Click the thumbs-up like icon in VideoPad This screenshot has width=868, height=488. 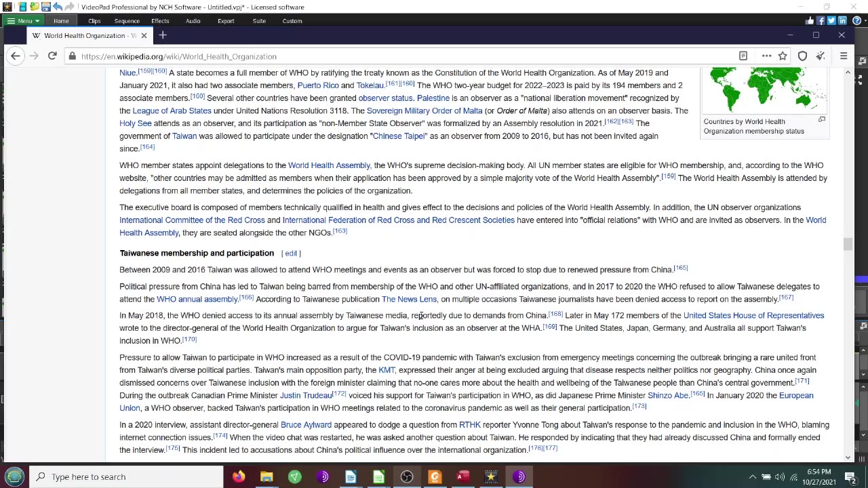[x=810, y=21]
